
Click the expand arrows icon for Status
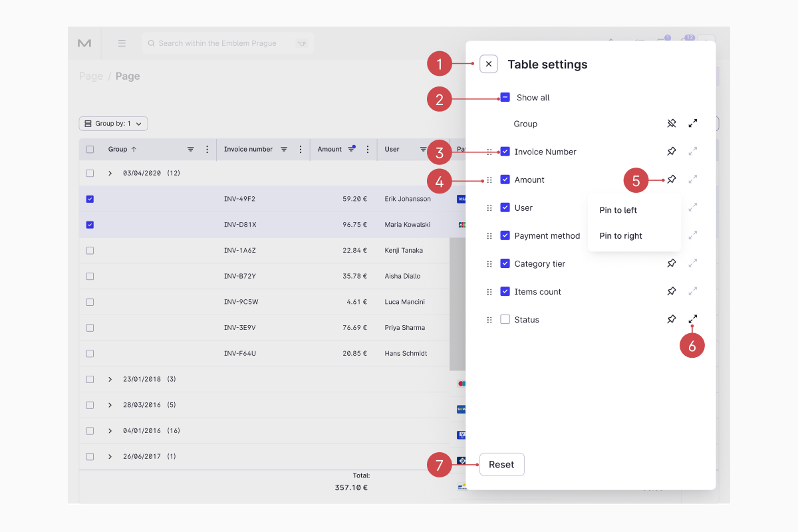tap(693, 319)
